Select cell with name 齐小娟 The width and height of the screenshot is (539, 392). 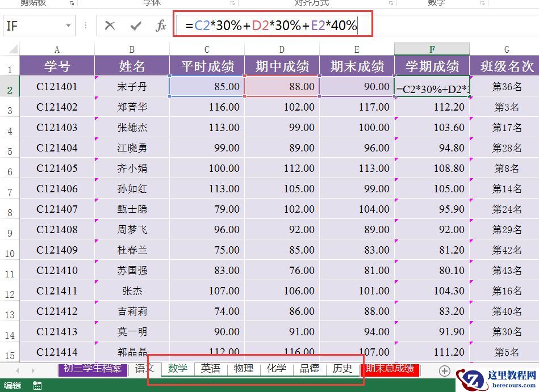[132, 168]
